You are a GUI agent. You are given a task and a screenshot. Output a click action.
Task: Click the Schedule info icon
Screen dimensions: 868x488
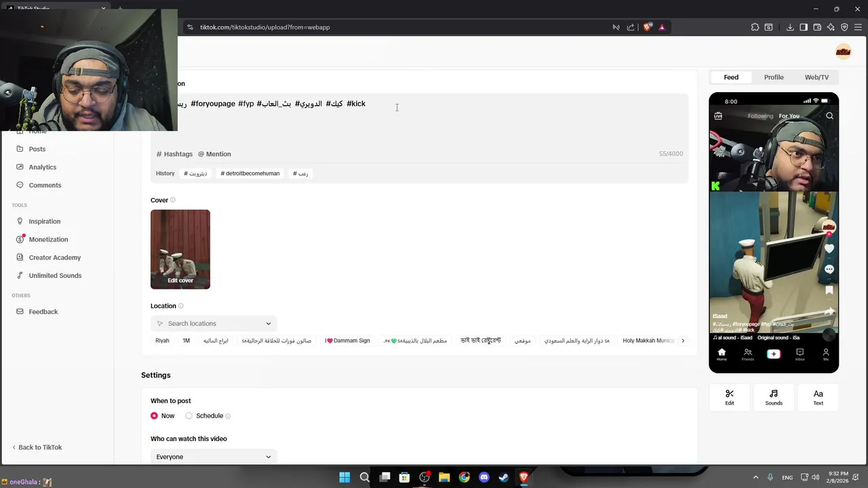(x=228, y=416)
